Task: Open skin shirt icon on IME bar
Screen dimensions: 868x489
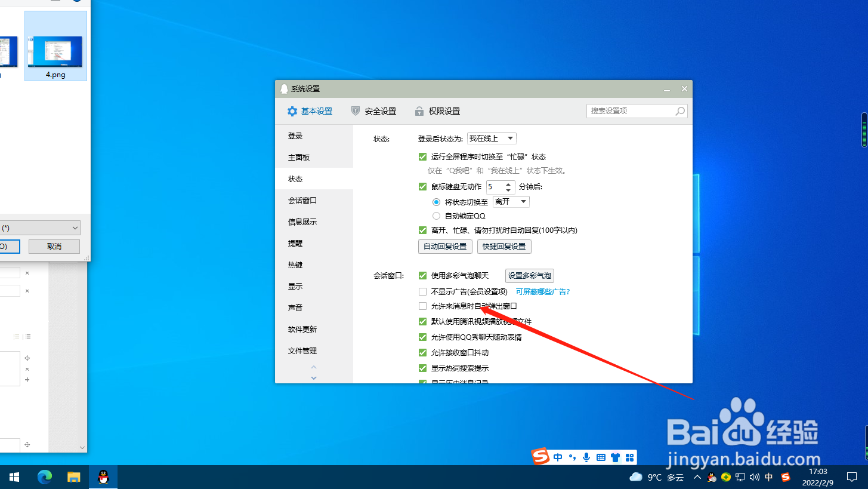Action: tap(616, 458)
